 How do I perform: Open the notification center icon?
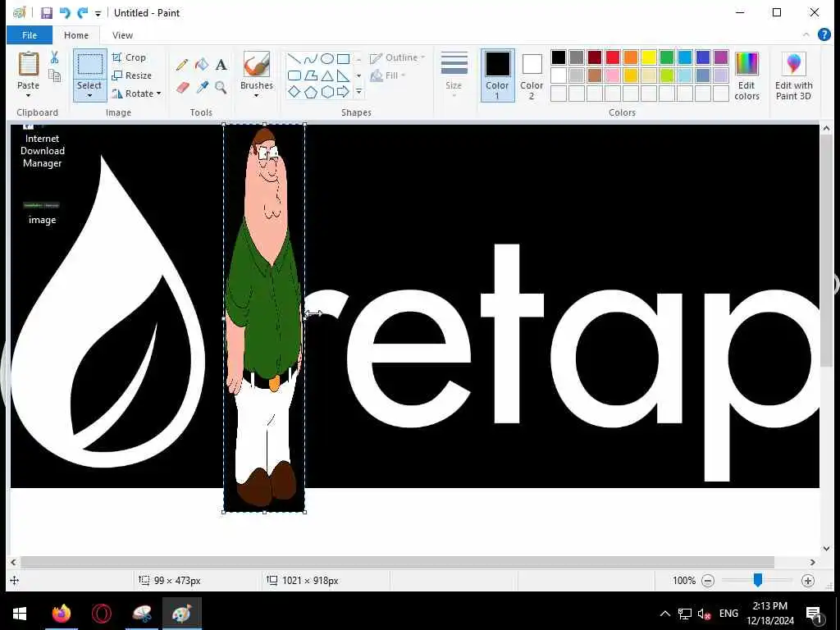[x=814, y=614]
